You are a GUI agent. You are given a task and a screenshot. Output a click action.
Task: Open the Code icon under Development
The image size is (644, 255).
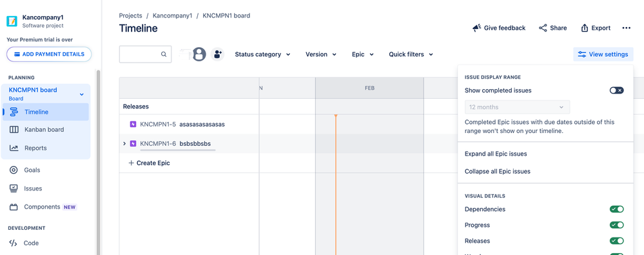(13, 243)
